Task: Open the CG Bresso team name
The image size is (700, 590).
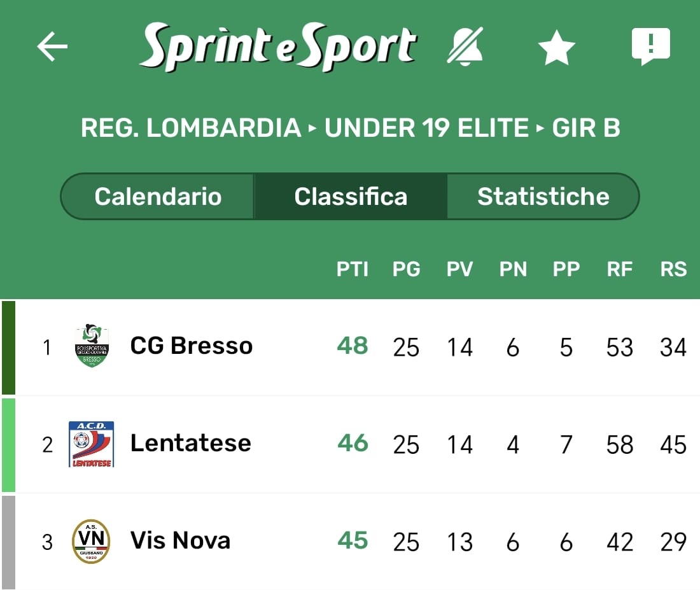Action: tap(192, 346)
